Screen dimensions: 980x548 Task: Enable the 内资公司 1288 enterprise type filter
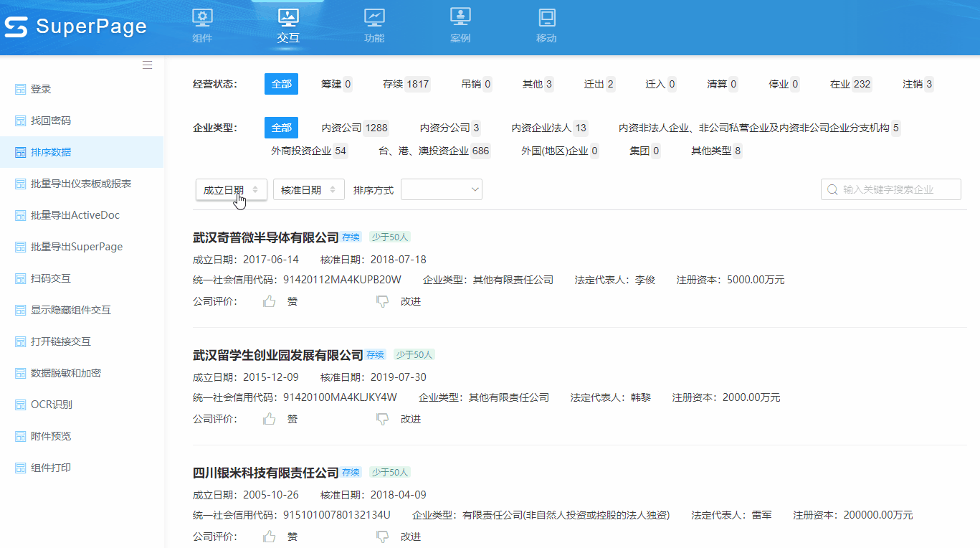(355, 127)
